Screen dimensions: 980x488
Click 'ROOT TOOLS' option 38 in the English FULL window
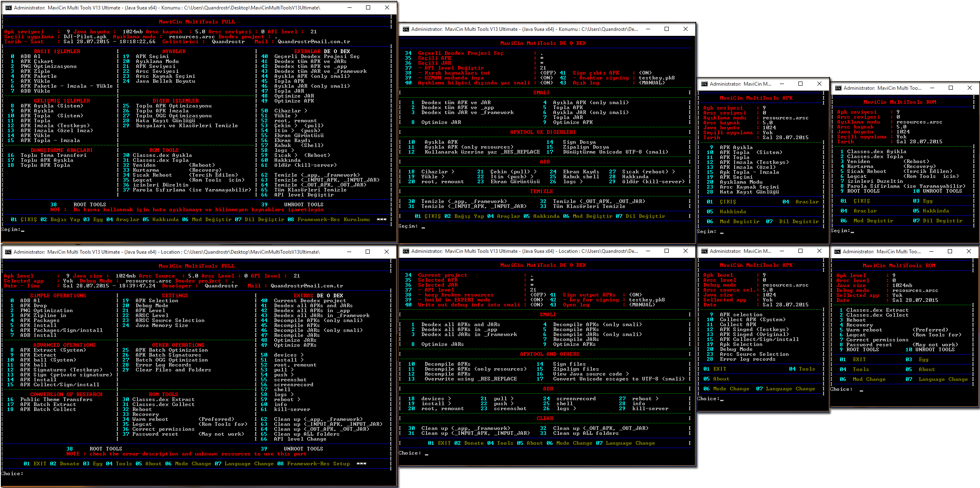106,449
